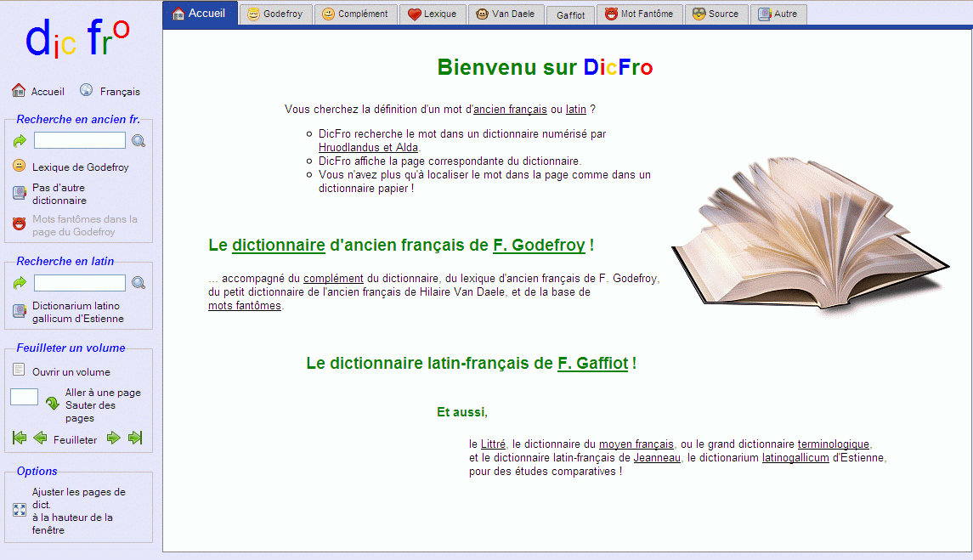Focus the page number input box
The height and width of the screenshot is (560, 973).
pyautogui.click(x=25, y=397)
